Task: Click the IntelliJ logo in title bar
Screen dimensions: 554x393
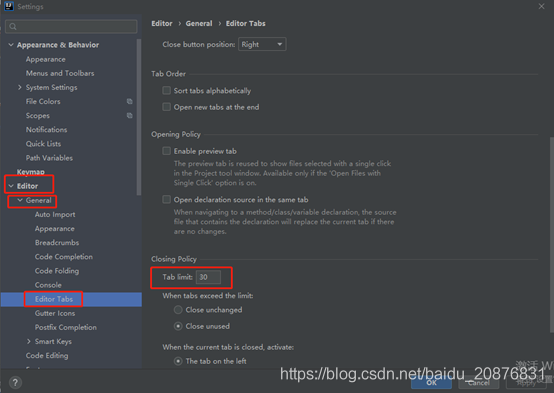Action: pos(8,6)
